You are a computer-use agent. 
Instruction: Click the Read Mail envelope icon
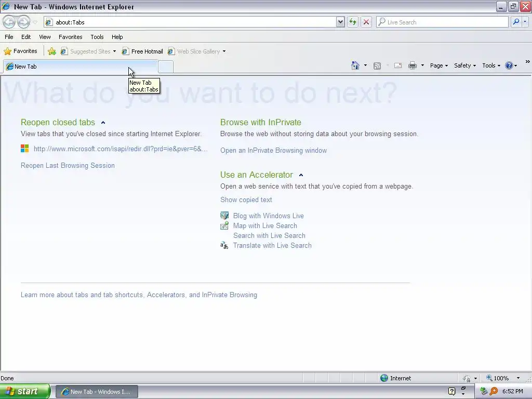398,66
